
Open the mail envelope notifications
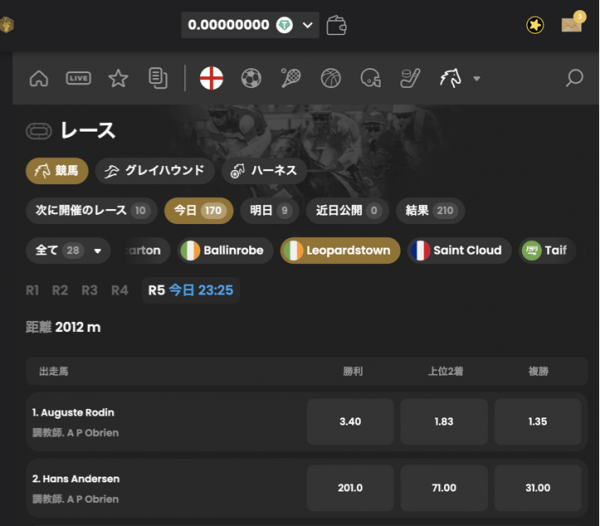pos(572,23)
